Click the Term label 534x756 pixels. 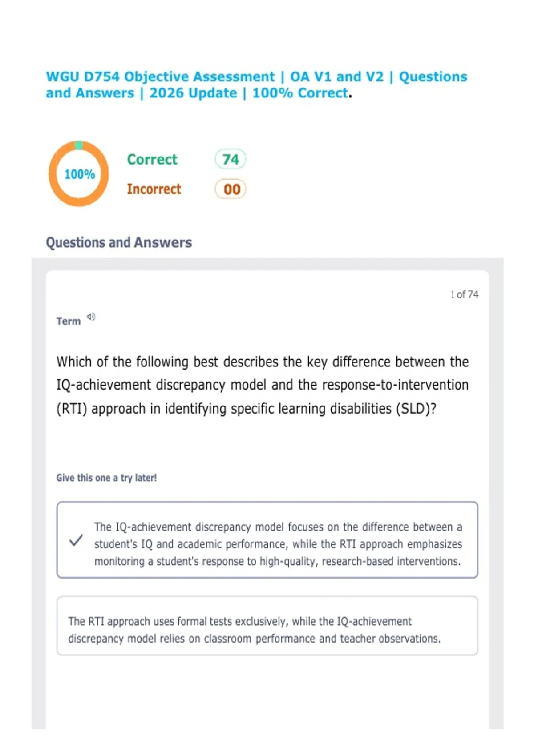coord(68,321)
